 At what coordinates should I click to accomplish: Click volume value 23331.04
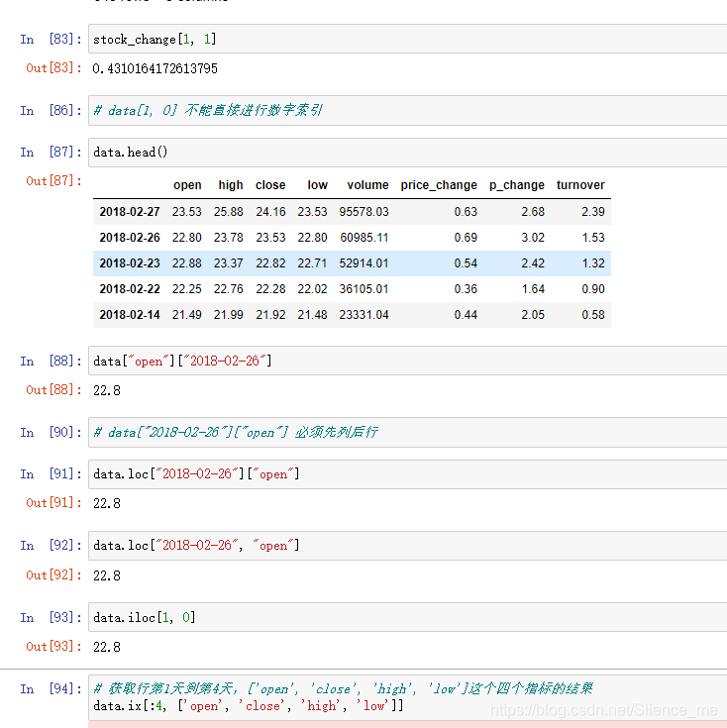click(363, 315)
